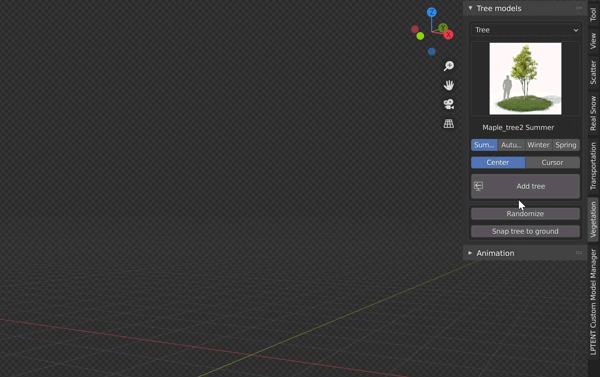Select the Summer season toggle

pos(484,145)
